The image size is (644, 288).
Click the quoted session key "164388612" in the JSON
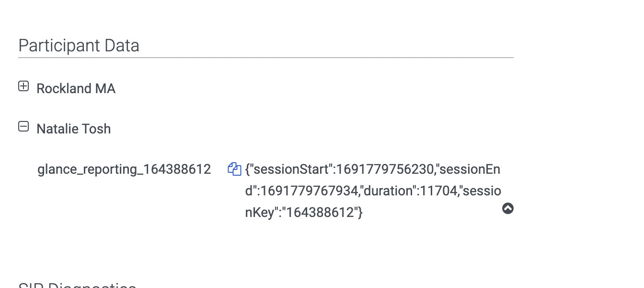pos(320,213)
